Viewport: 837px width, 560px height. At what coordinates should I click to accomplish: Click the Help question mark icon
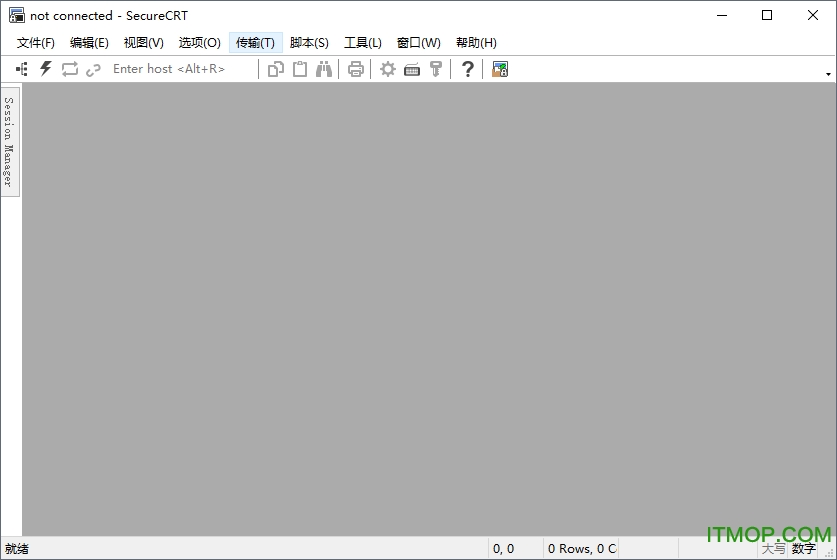(x=468, y=69)
